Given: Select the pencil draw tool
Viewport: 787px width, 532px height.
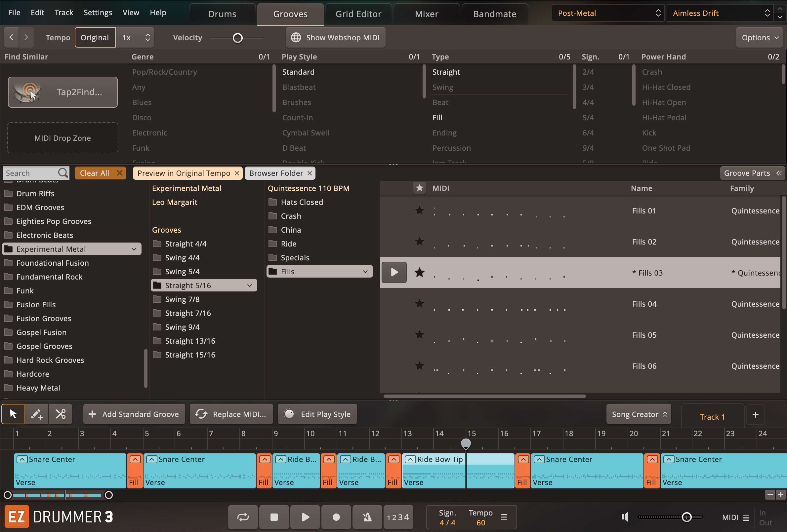Looking at the screenshot, I should click(37, 414).
